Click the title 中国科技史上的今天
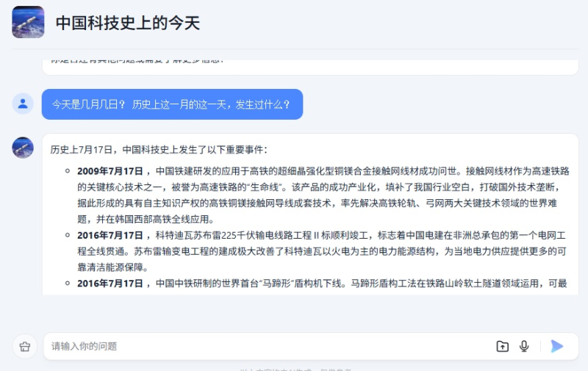This screenshot has width=588, height=371. pyautogui.click(x=128, y=23)
